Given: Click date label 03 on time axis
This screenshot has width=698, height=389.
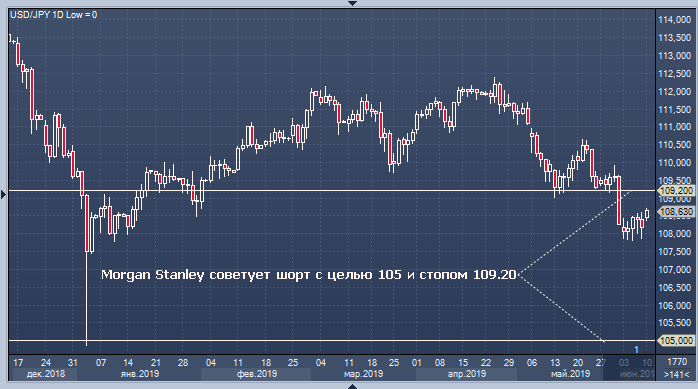Looking at the screenshot, I should [x=624, y=363].
